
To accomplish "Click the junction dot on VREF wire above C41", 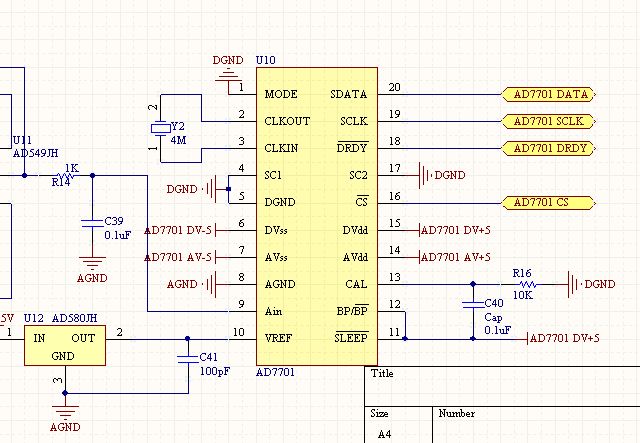I will 188,338.
